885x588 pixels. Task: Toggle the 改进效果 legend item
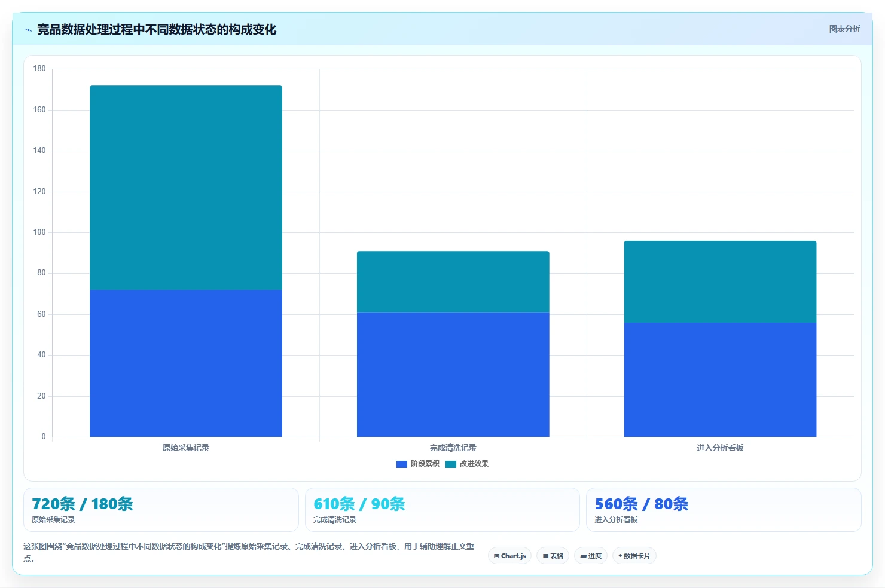coord(467,464)
